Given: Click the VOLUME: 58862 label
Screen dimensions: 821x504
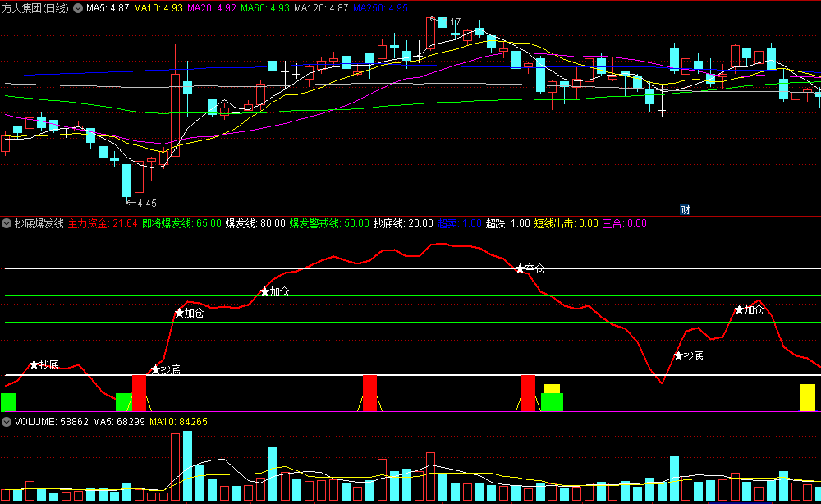Looking at the screenshot, I should pyautogui.click(x=51, y=422).
